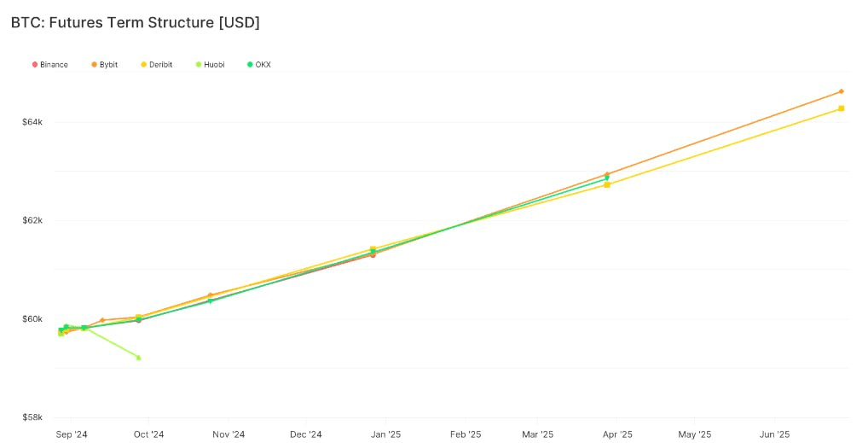
Task: Click Huobi's lowest point near Oct '24
Action: (x=138, y=358)
